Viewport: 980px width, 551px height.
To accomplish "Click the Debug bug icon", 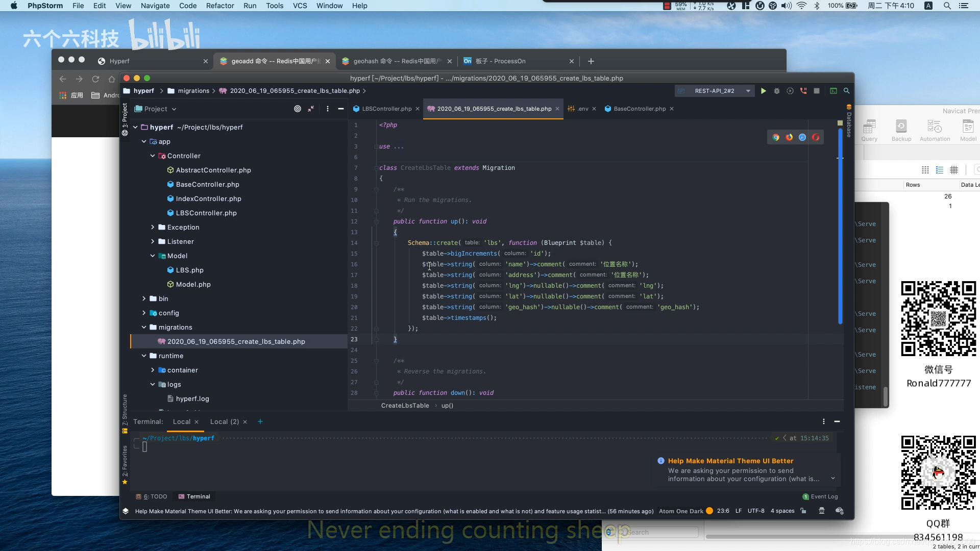I will [x=777, y=91].
